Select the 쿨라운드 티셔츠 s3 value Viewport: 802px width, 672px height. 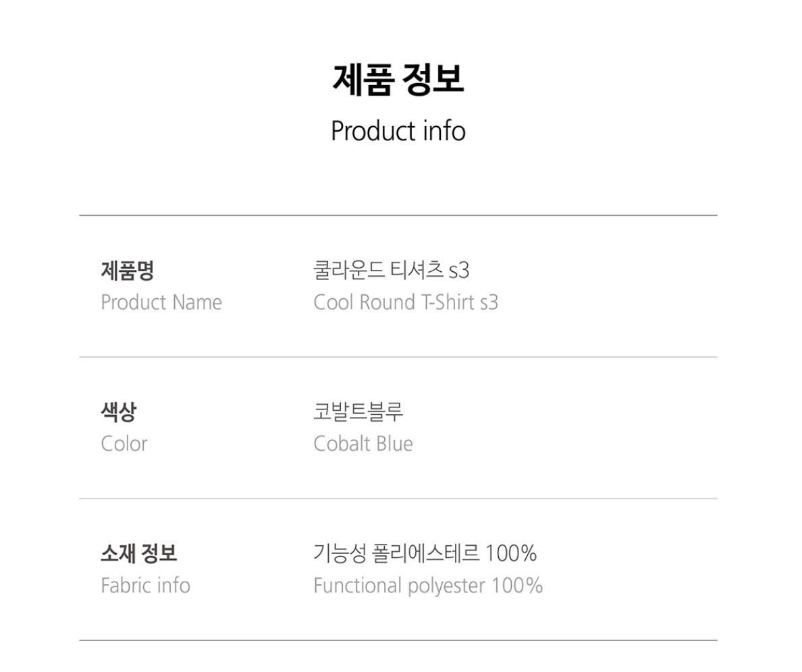[x=391, y=271]
